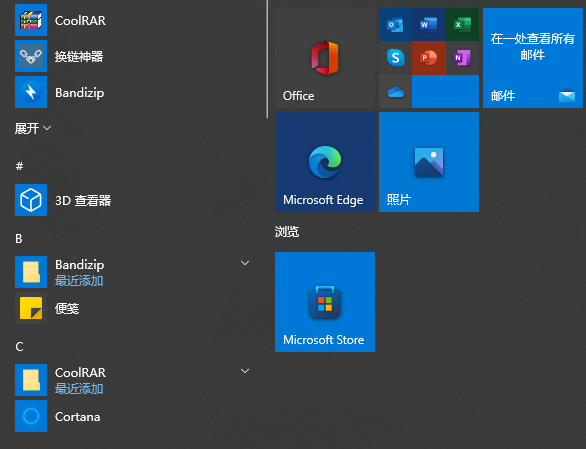Expand the recently added list with 展开

pyautogui.click(x=33, y=128)
